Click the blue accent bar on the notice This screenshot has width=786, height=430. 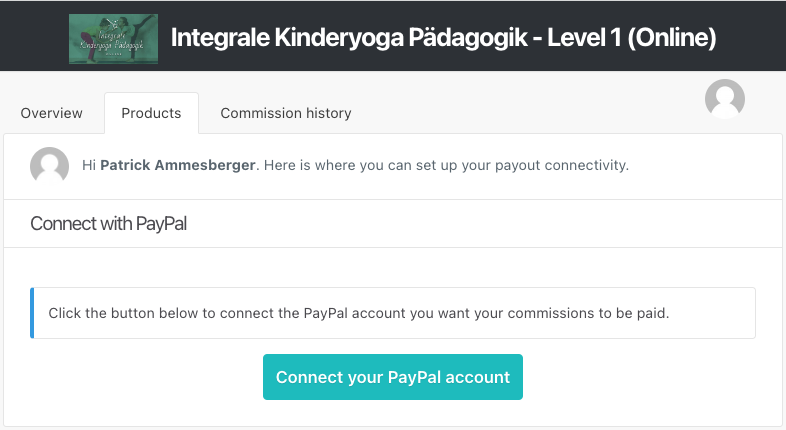coord(32,313)
